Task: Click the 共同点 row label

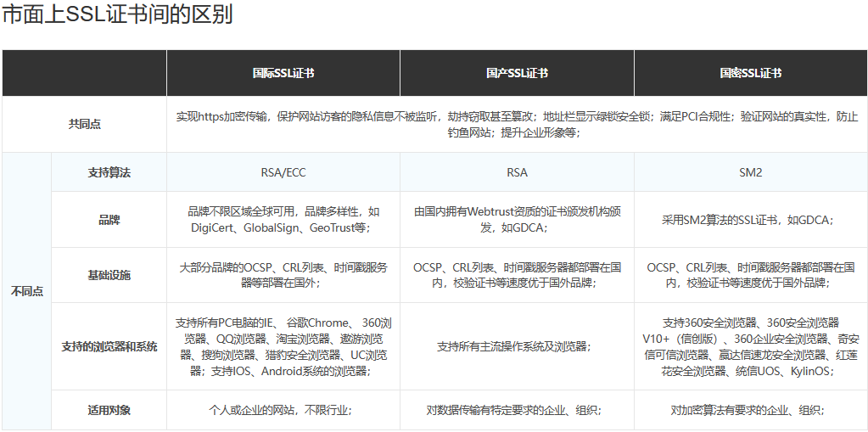Action: [x=85, y=125]
